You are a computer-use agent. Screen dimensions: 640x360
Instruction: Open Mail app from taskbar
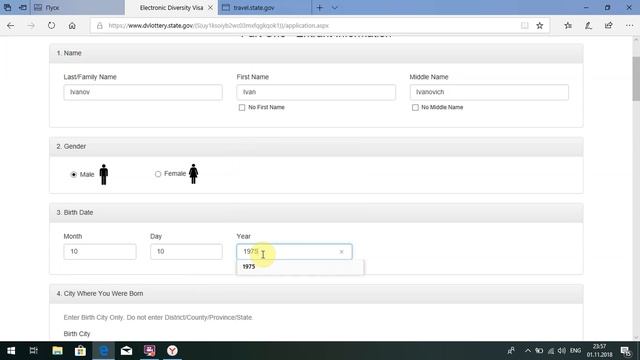click(127, 351)
